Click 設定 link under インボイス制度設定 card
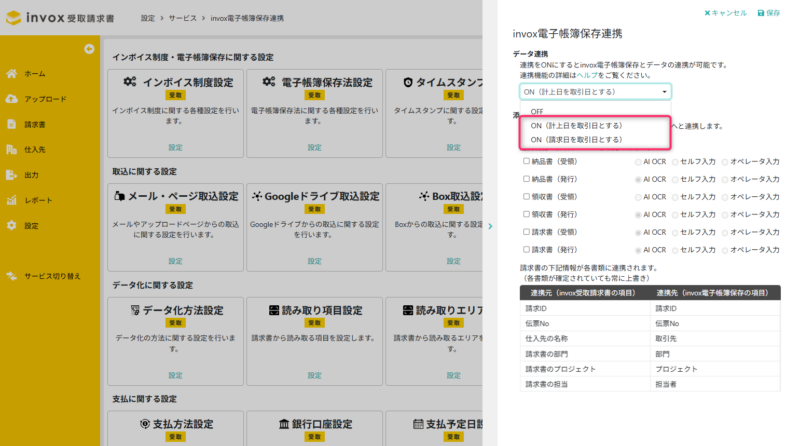 point(176,147)
